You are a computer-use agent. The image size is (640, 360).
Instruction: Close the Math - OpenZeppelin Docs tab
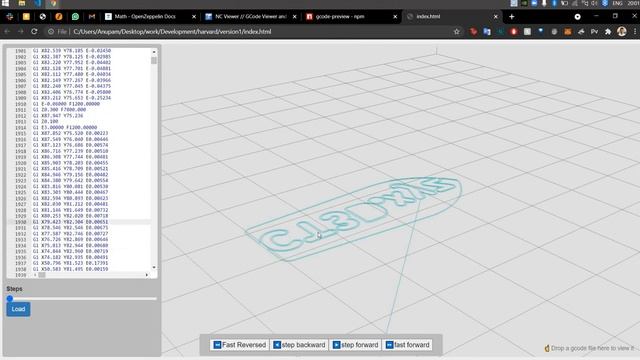pyautogui.click(x=194, y=17)
